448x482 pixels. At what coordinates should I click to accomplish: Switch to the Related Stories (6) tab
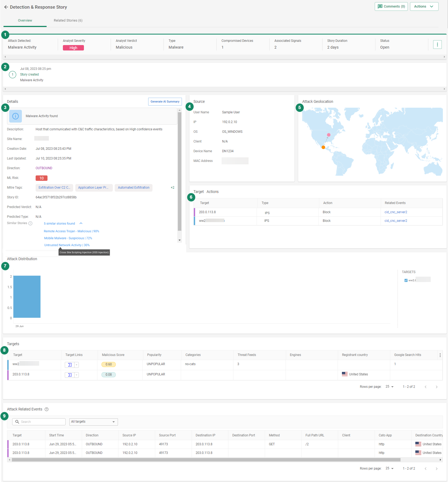coord(68,21)
